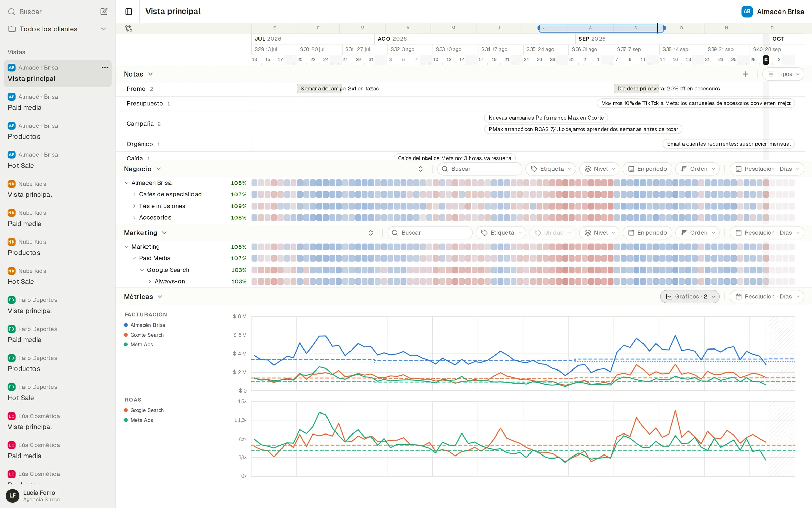Screen dimensions: 812x508
Task: Open Etiqueta dropdown in Negocio section
Action: pyautogui.click(x=551, y=169)
